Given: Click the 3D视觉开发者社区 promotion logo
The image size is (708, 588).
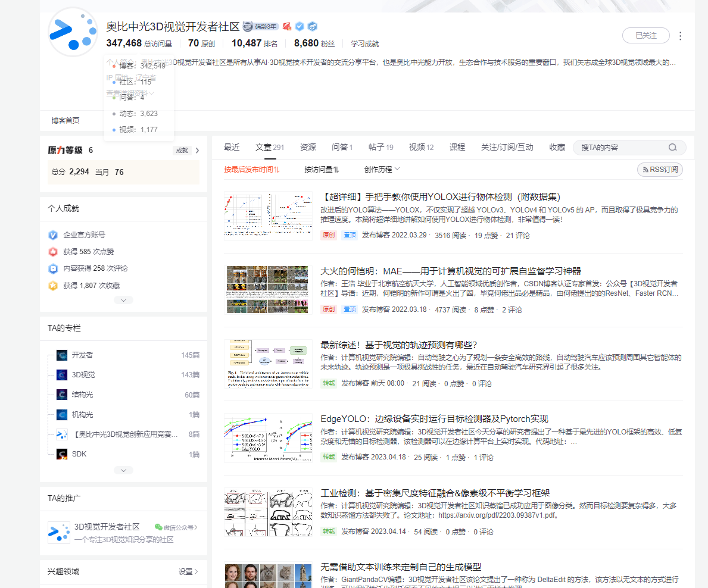Looking at the screenshot, I should pyautogui.click(x=59, y=533).
